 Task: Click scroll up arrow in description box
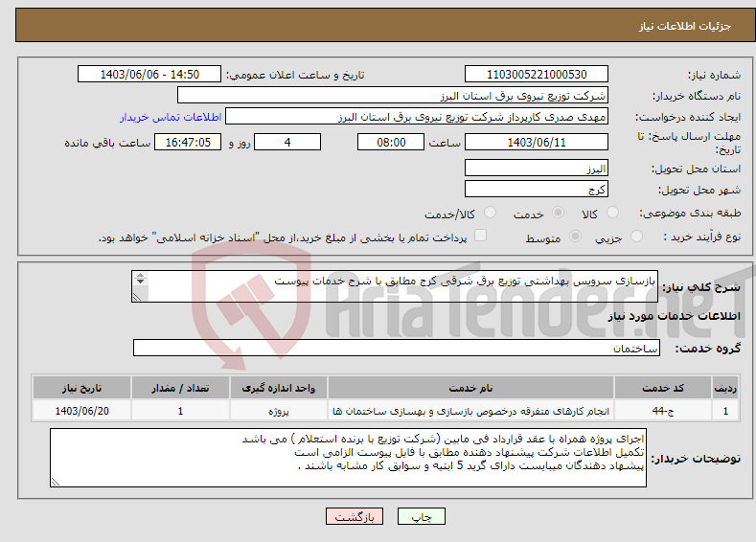point(140,275)
